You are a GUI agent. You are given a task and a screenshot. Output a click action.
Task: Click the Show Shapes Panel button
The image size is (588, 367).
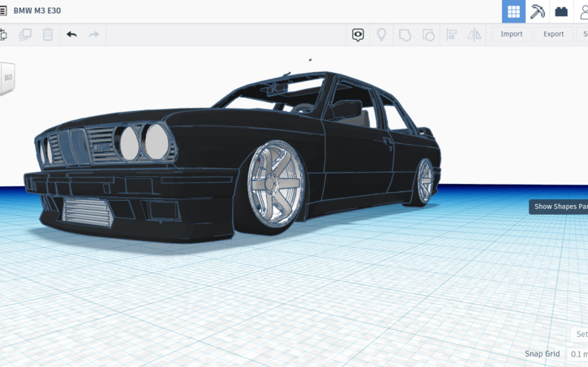coord(558,207)
